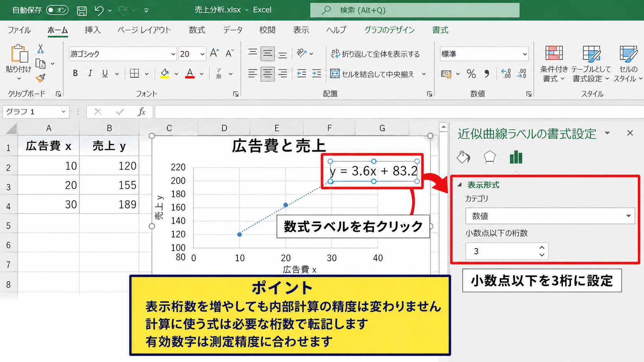644x362 pixels.
Task: Click the Fill and Line paint bucket icon
Action: [x=463, y=157]
